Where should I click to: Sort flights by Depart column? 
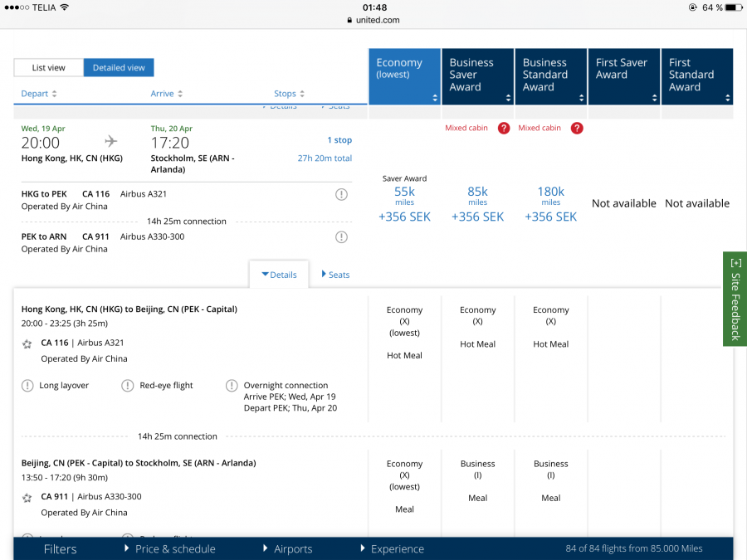coord(39,94)
